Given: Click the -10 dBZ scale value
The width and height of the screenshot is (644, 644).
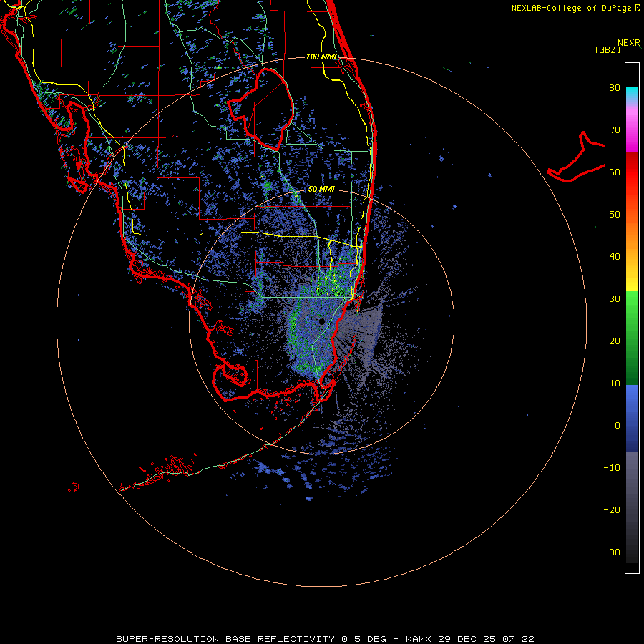Looking at the screenshot, I should (x=612, y=467).
